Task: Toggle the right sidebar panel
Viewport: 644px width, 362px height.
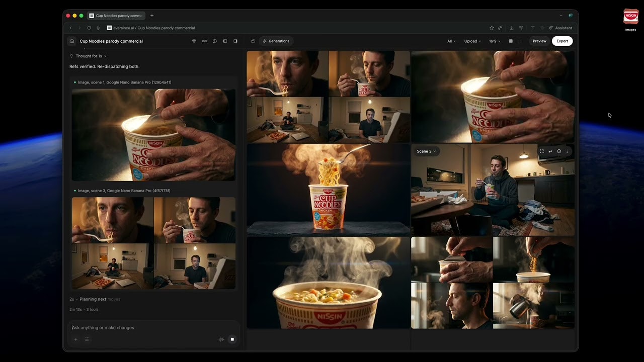Action: click(235, 41)
